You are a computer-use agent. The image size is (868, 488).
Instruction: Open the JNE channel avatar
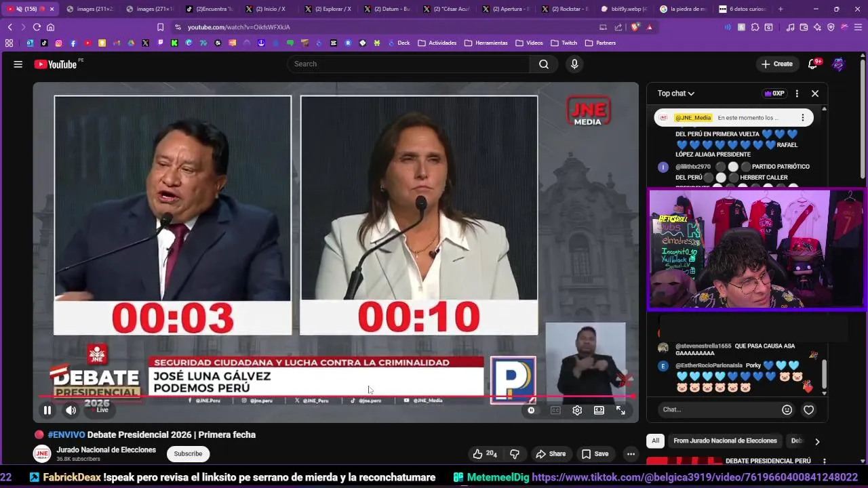(42, 454)
